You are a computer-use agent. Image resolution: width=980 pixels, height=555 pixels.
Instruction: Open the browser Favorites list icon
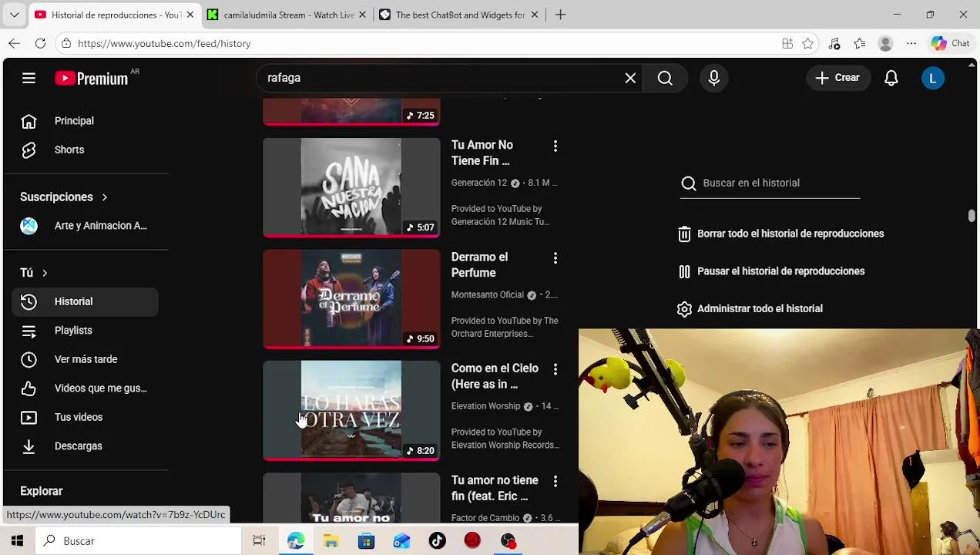coord(860,43)
